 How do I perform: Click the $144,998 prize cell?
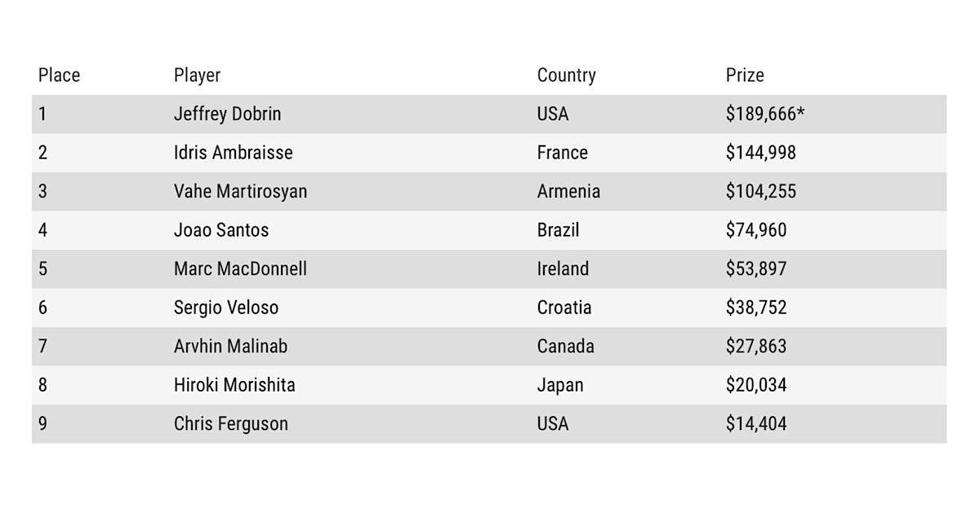(x=760, y=153)
